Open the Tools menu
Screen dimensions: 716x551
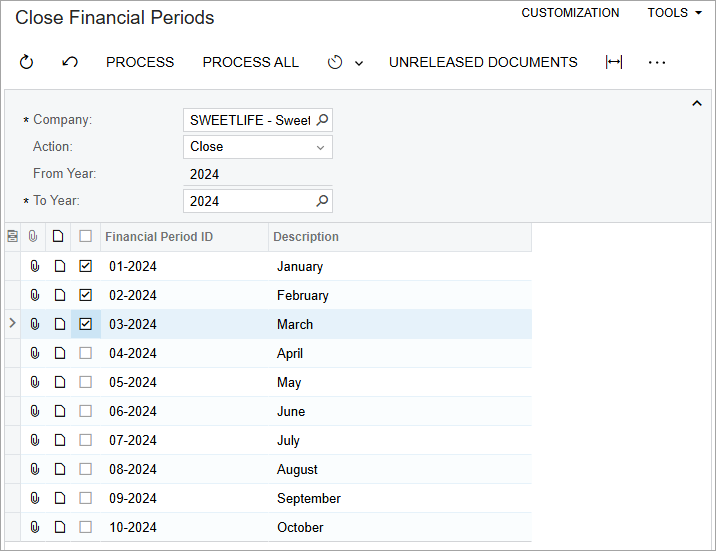(674, 13)
